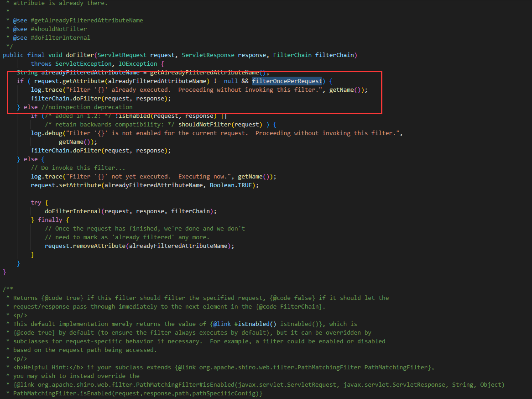The height and width of the screenshot is (399, 532).
Task: Click the request.setAttribute method call
Action: [66, 185]
